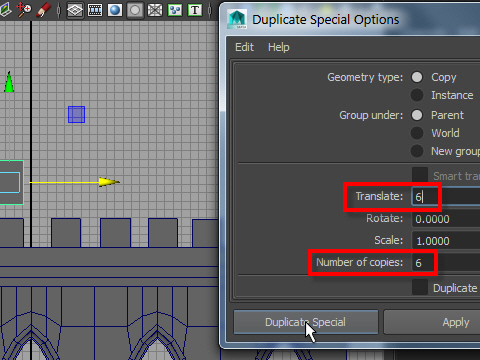Toggle the Safe Title T icon

tap(195, 10)
